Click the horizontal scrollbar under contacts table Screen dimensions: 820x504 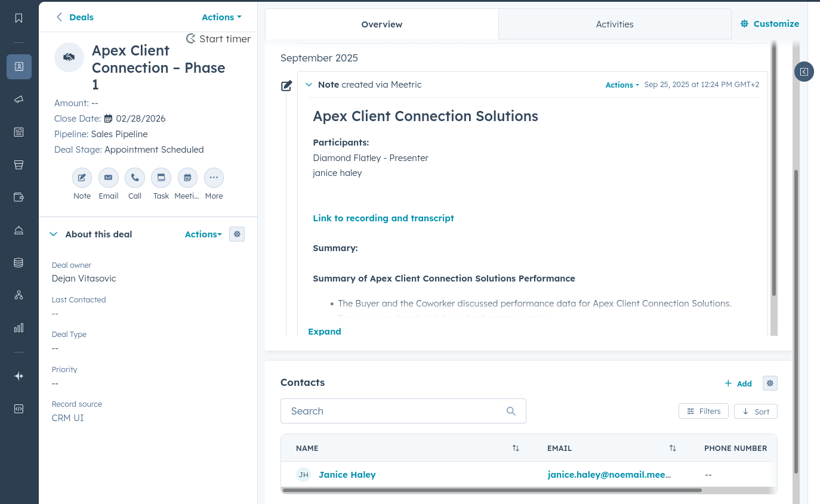click(x=492, y=490)
